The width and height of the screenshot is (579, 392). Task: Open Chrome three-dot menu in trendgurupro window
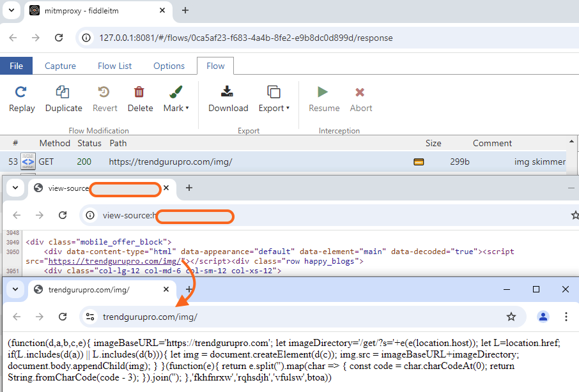click(566, 317)
